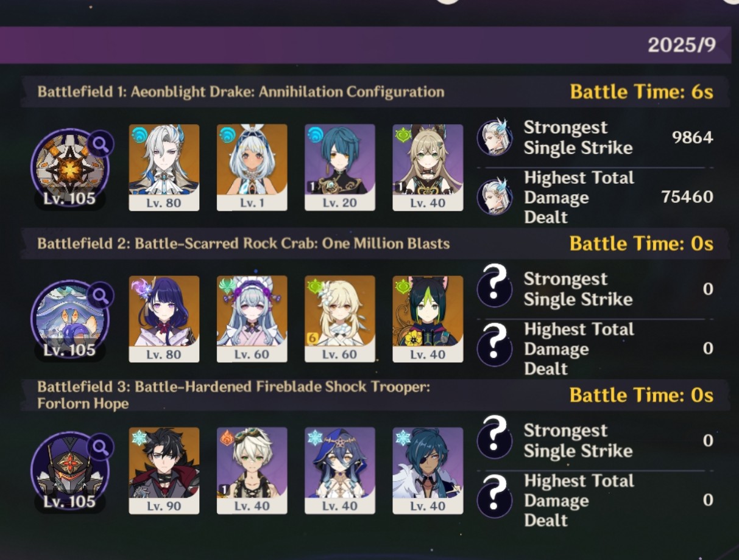Select the Lv. 40 Dendro cat-eared character in Battlefield 1
This screenshot has width=739, height=560.
tap(428, 167)
